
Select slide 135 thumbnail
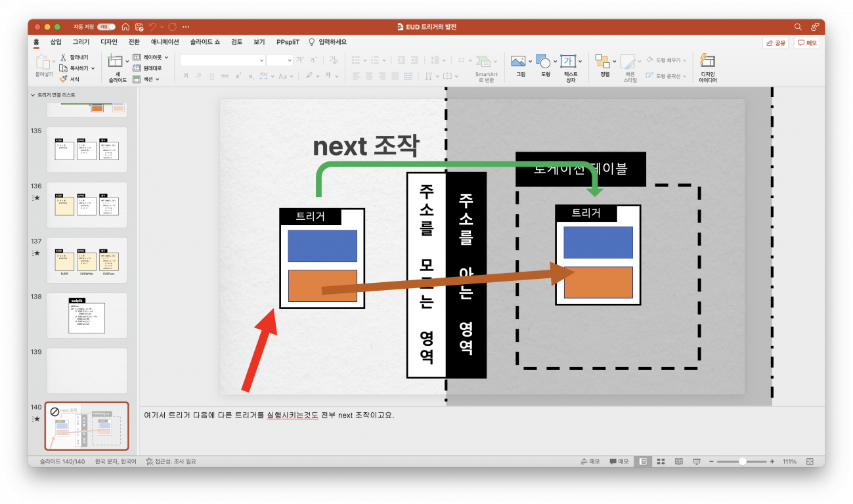87,149
